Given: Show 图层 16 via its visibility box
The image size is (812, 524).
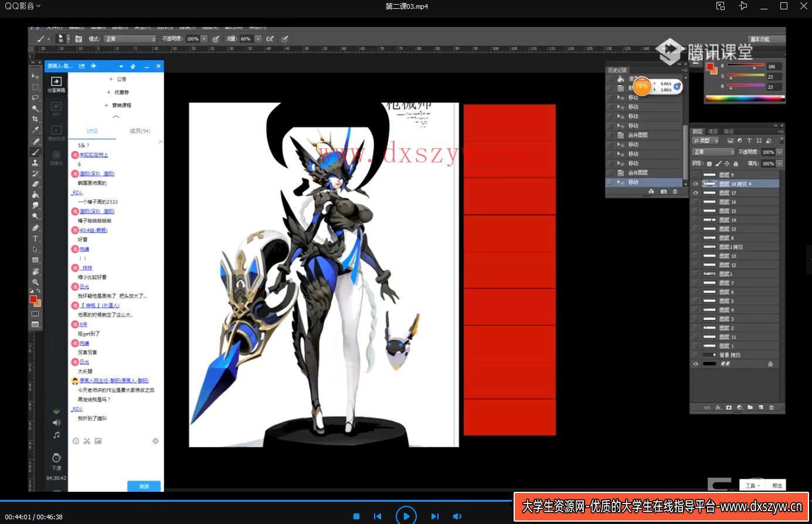Looking at the screenshot, I should pyautogui.click(x=696, y=202).
